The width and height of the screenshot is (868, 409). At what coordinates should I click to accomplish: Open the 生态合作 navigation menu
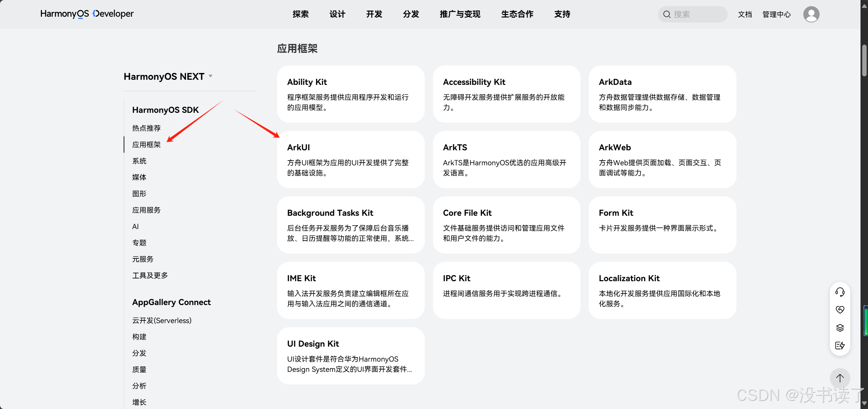pos(517,14)
